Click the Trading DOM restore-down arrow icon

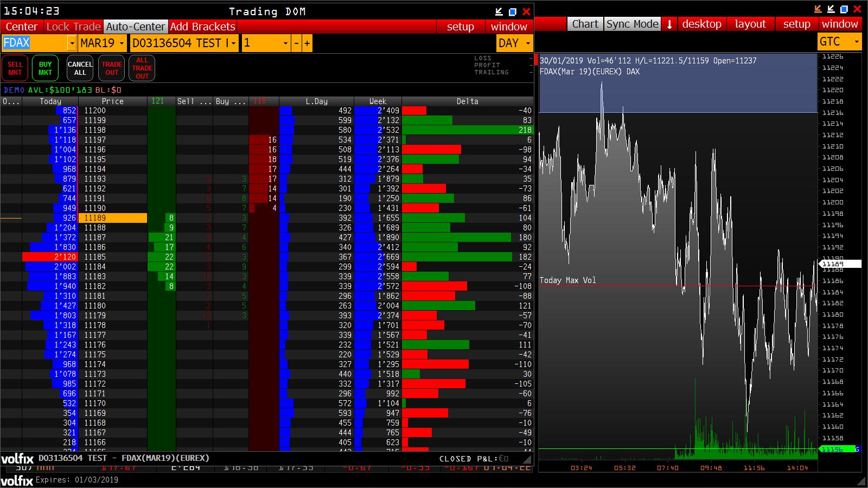[499, 11]
